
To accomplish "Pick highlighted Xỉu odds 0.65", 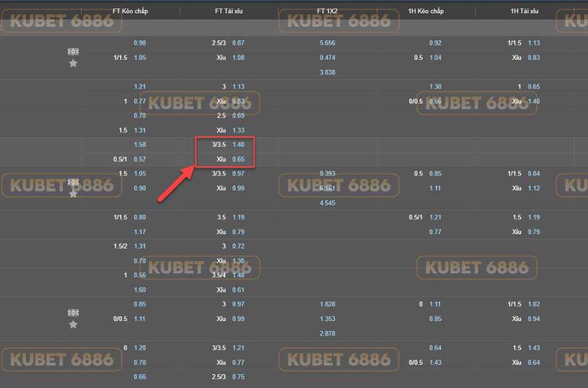I will pyautogui.click(x=238, y=159).
